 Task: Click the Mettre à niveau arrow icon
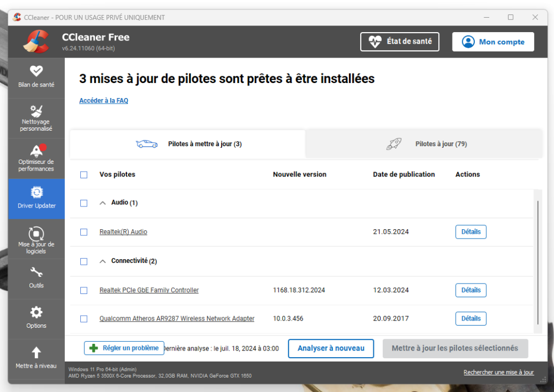[x=36, y=353]
